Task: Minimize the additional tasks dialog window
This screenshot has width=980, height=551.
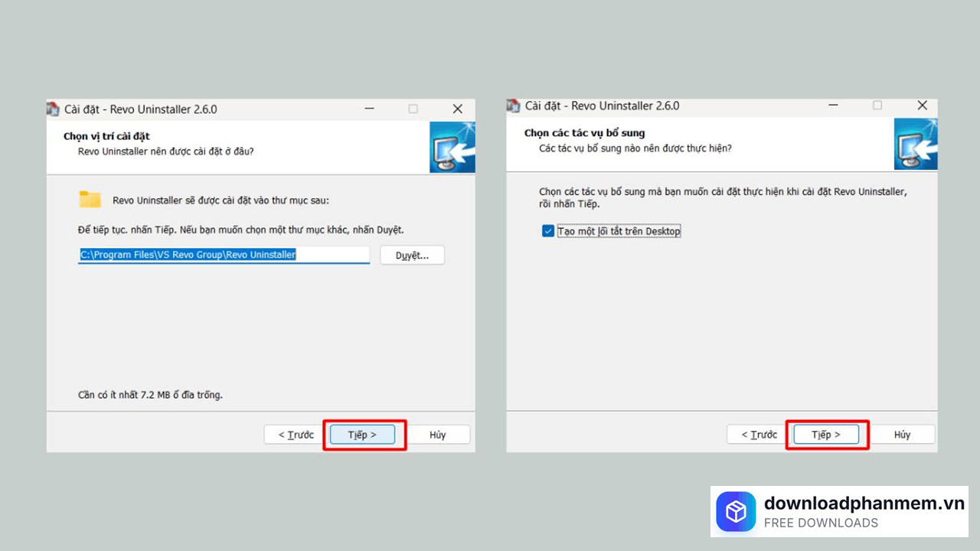Action: coord(832,106)
